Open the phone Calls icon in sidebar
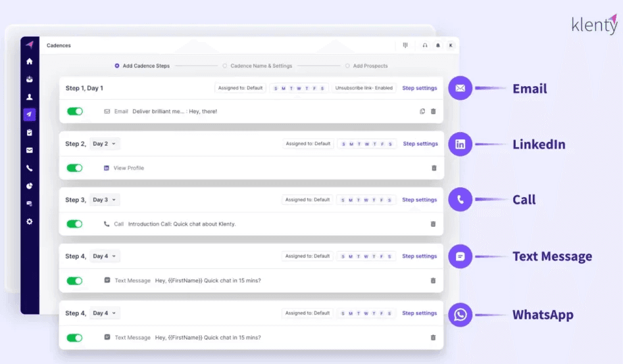This screenshot has height=364, width=623. point(30,168)
